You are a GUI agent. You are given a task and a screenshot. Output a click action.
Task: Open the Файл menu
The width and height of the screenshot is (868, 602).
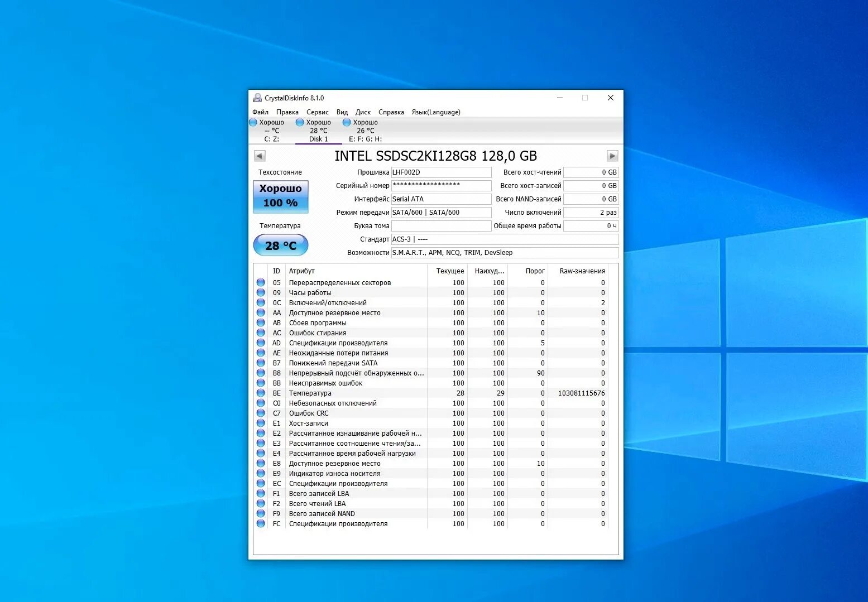pyautogui.click(x=260, y=112)
